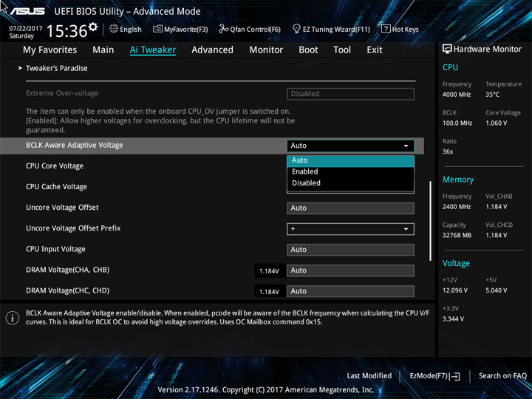Click the globe language icon
Viewport: 532px width, 399px height.
(x=114, y=29)
